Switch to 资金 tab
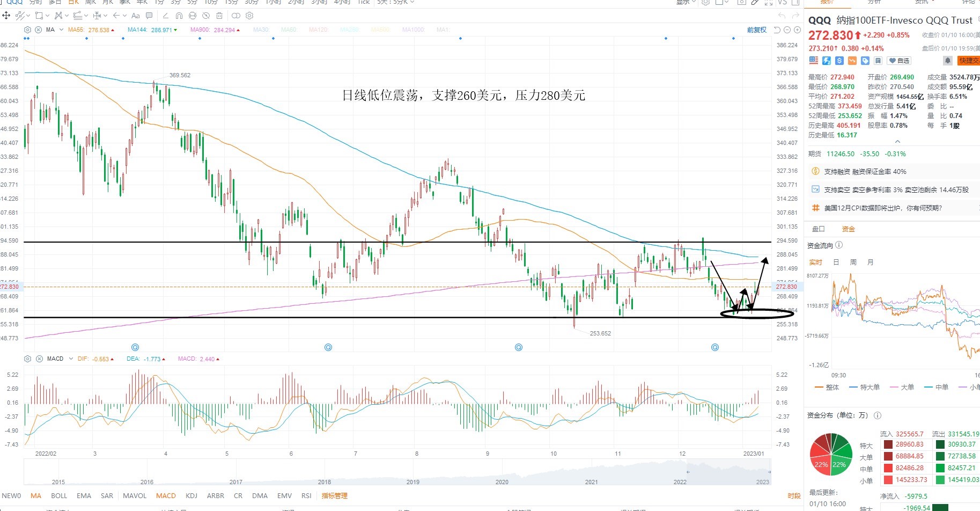This screenshot has width=980, height=511. tap(849, 229)
